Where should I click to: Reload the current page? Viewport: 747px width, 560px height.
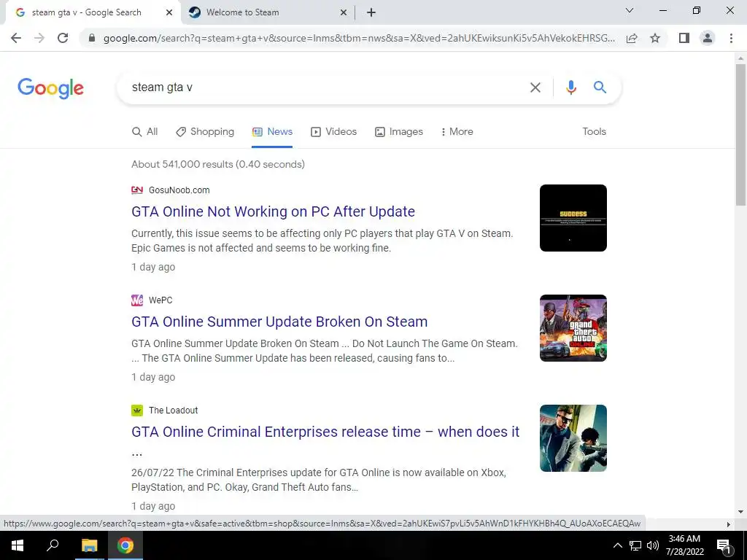click(63, 38)
